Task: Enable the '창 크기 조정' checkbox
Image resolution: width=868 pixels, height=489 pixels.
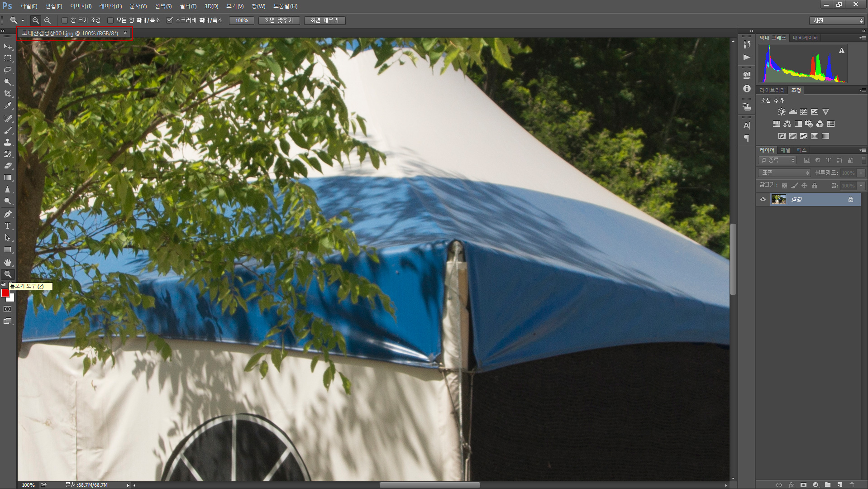Action: (x=65, y=20)
